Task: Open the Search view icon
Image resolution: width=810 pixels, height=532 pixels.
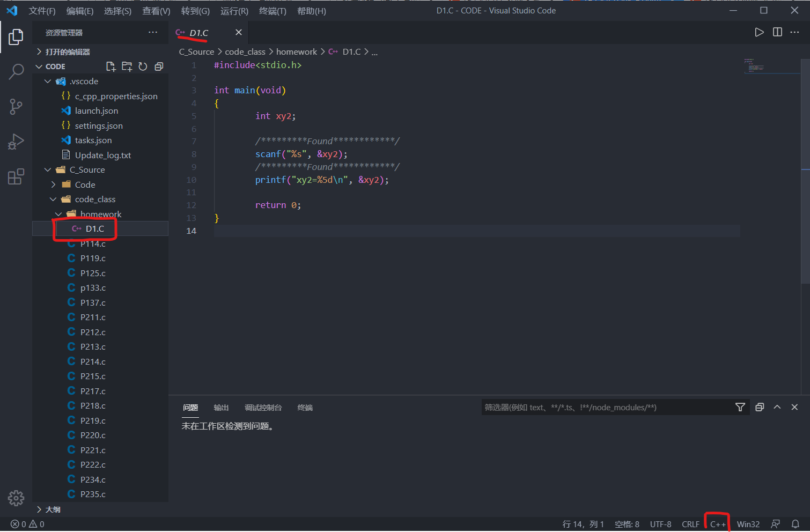Action: point(16,71)
